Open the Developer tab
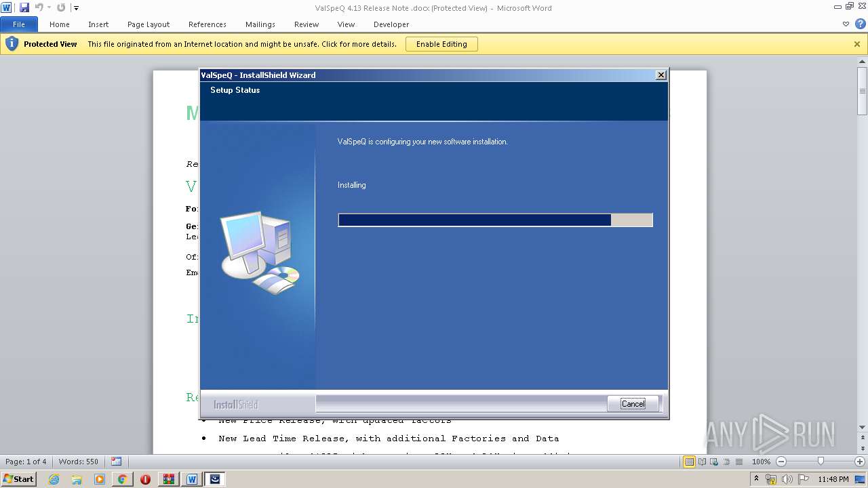The width and height of the screenshot is (868, 488). [x=391, y=24]
